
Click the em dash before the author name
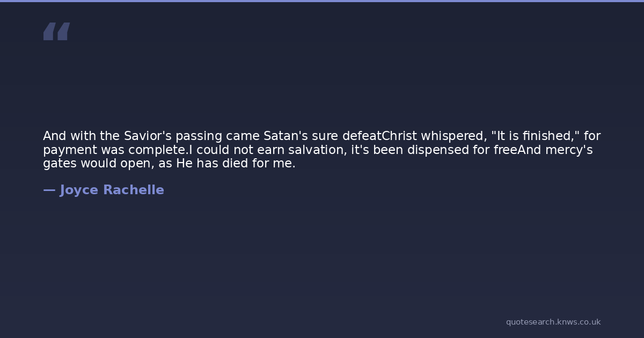49,190
